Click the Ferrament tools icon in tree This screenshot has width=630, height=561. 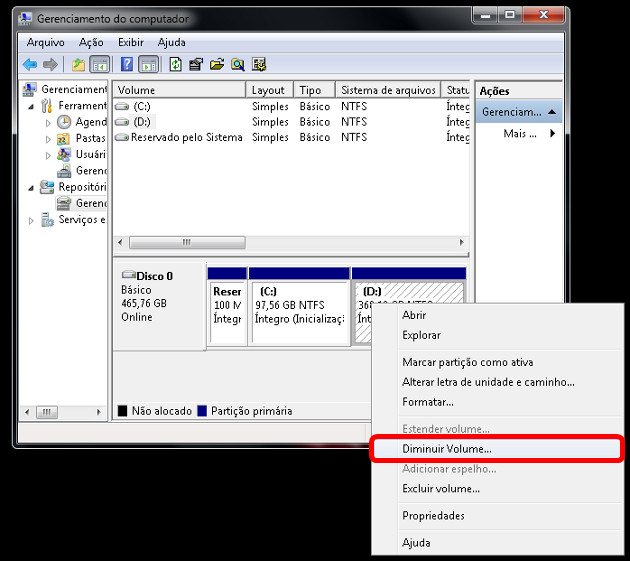tap(47, 106)
